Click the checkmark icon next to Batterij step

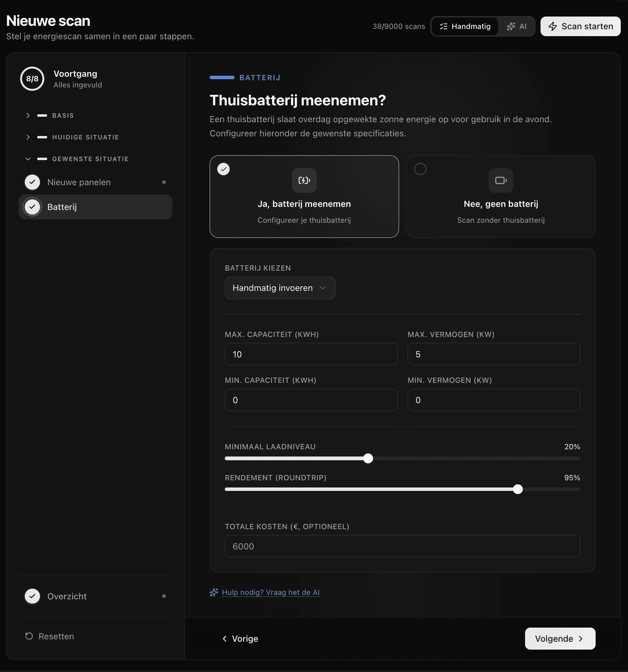32,207
